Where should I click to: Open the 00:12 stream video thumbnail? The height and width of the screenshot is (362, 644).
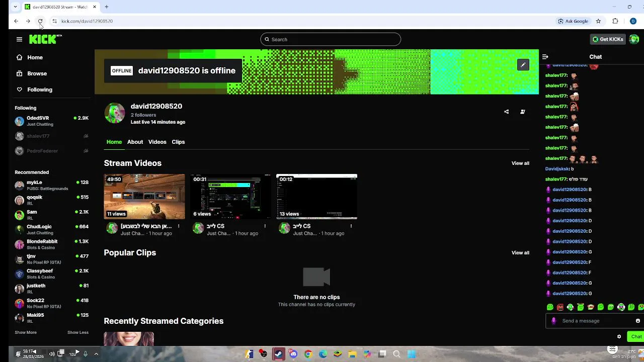[x=317, y=197]
